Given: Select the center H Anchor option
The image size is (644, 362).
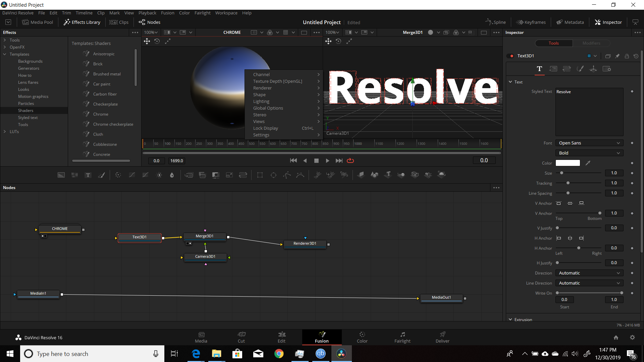Looking at the screenshot, I should pyautogui.click(x=570, y=238).
